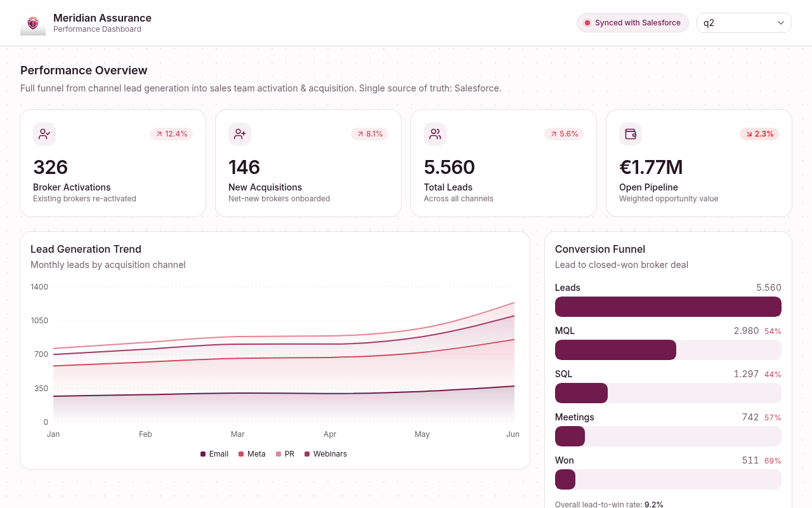812x508 pixels.
Task: Toggle the Webinars series in chart legend
Action: tap(325, 454)
